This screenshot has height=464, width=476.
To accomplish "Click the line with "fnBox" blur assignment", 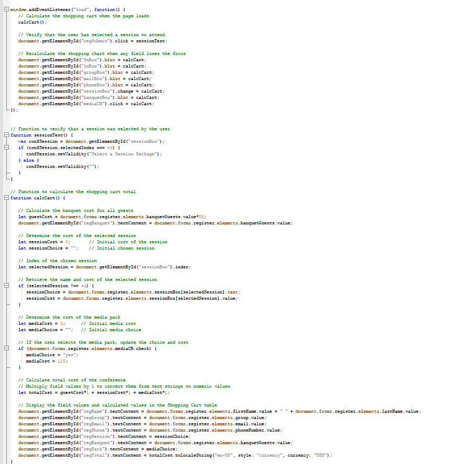I will coord(82,60).
